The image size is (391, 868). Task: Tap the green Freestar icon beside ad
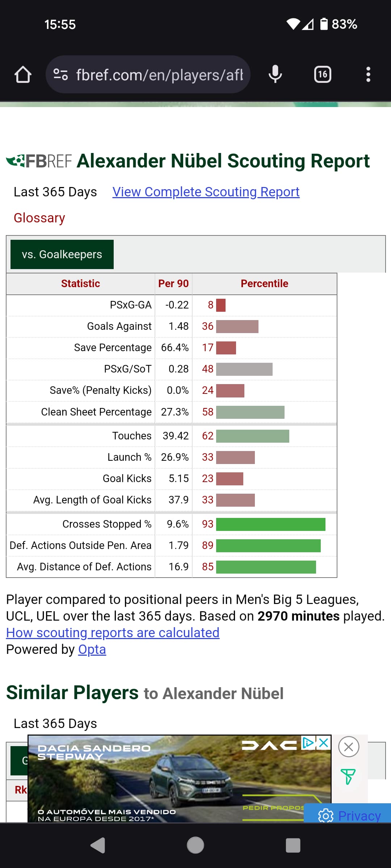pos(348,776)
